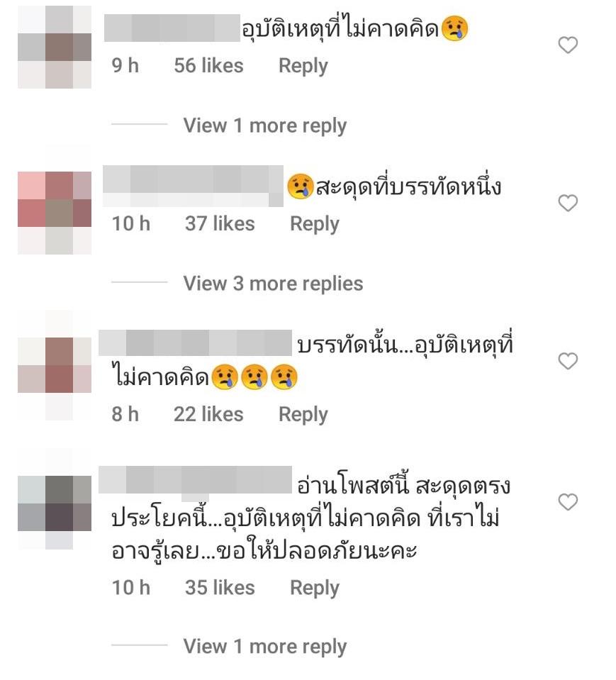View who liked: 56 likes

coord(208,66)
